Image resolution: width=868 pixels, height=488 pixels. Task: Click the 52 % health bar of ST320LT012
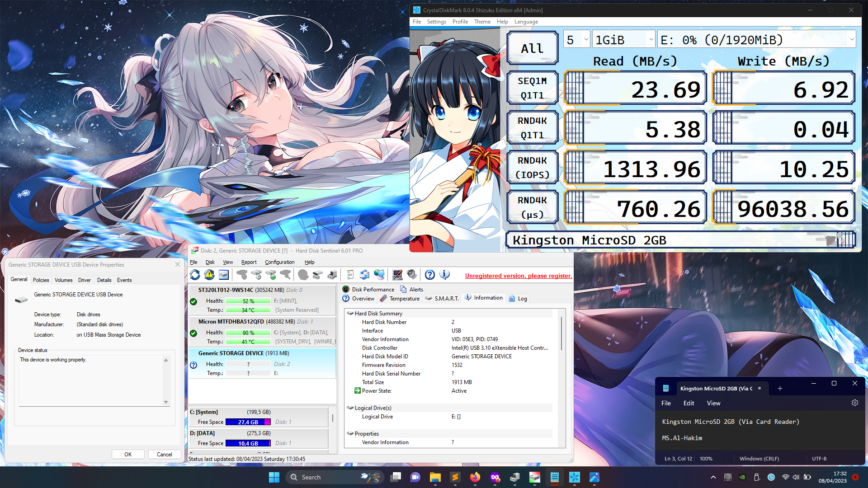tap(248, 301)
